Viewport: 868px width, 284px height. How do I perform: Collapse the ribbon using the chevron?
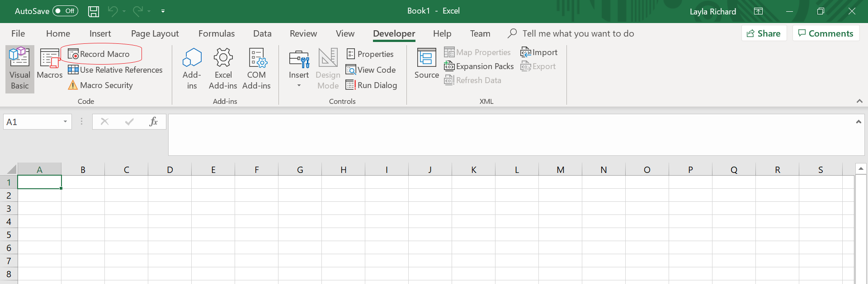tap(859, 101)
